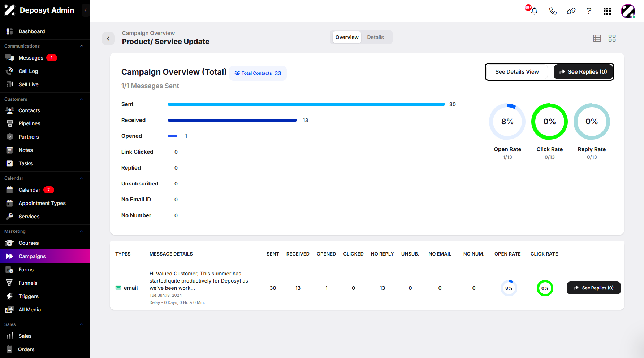Select the Overview tab
The height and width of the screenshot is (358, 644).
coord(347,37)
